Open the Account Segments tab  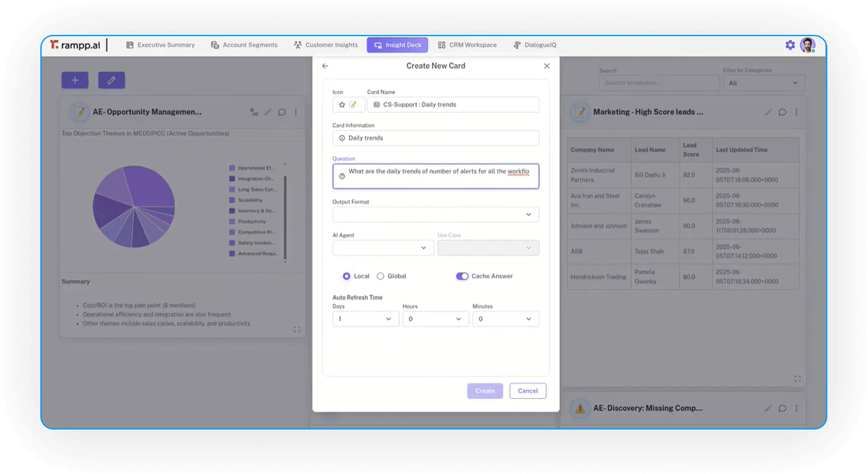coord(244,45)
